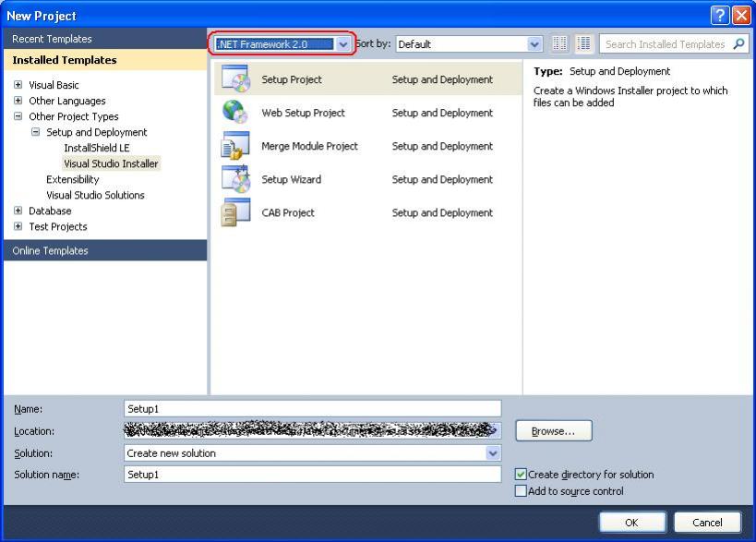Image resolution: width=756 pixels, height=542 pixels.
Task: Confirm with the OK button
Action: click(x=631, y=523)
